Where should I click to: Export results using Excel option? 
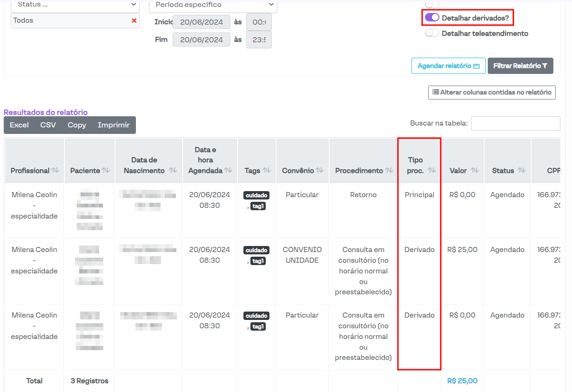point(19,125)
